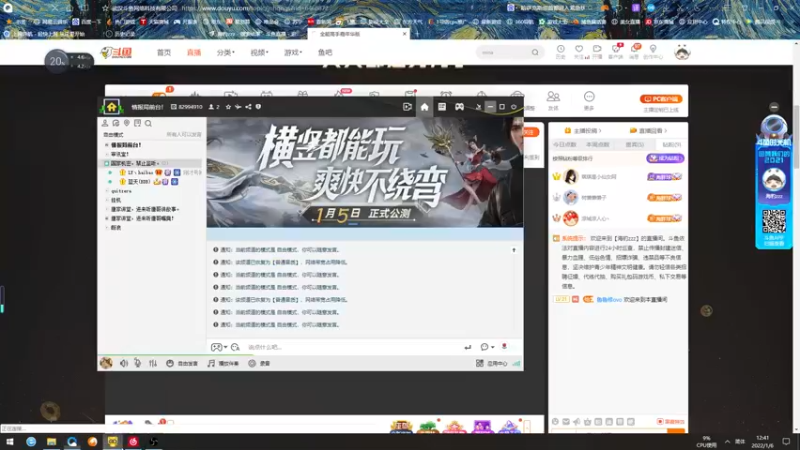The image size is (800, 450).
Task: Click the location pin icon above channel list
Action: click(127, 123)
